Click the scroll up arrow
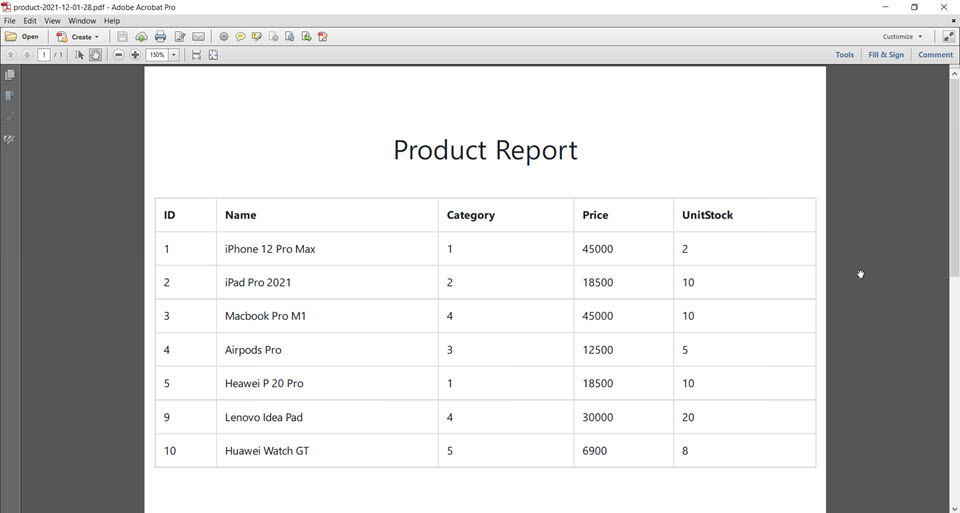The width and height of the screenshot is (960, 513). coord(954,73)
